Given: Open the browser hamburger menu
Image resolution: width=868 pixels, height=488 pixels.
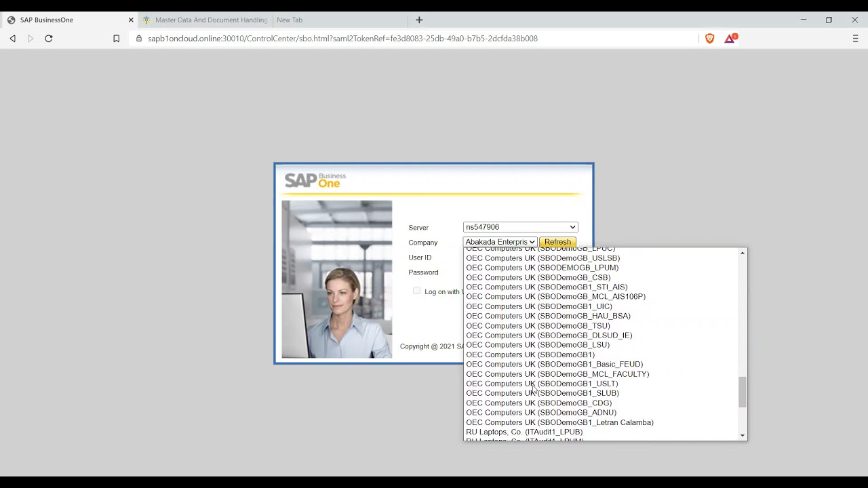Looking at the screenshot, I should [855, 39].
